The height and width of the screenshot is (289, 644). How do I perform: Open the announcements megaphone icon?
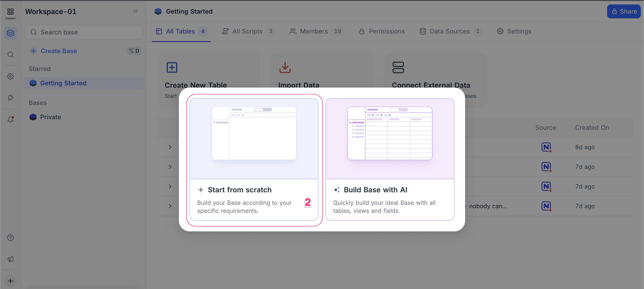click(11, 259)
